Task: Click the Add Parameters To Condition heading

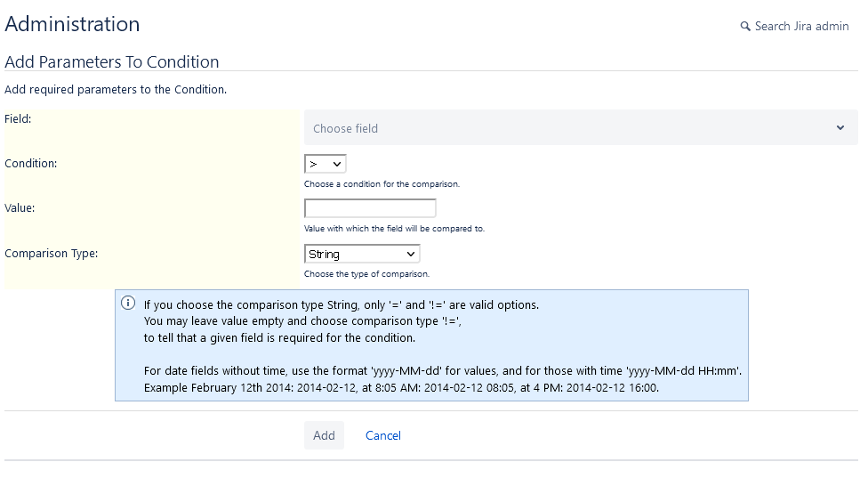Action: [112, 61]
